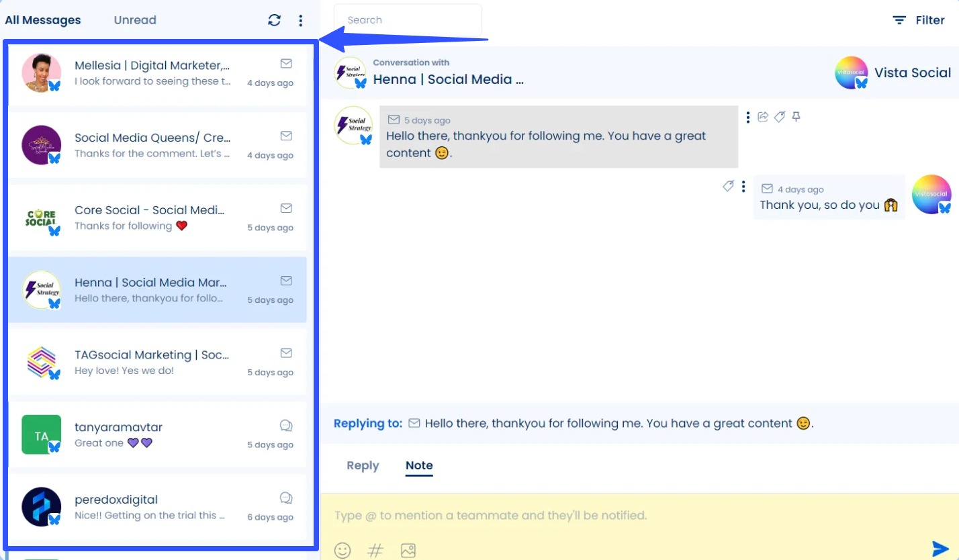The image size is (959, 560).
Task: Tag the Henna message using the label icon
Action: 780,116
